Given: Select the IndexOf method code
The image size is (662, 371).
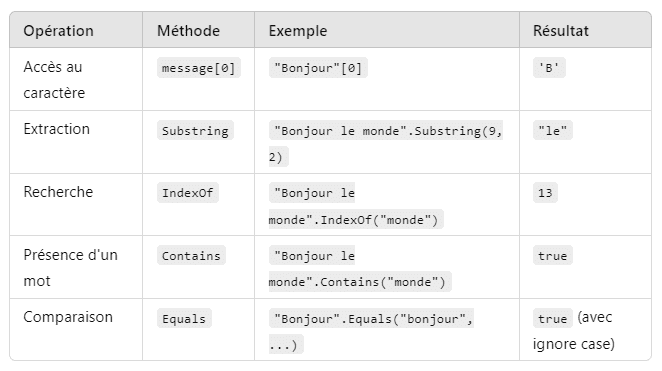Looking at the screenshot, I should click(187, 193).
